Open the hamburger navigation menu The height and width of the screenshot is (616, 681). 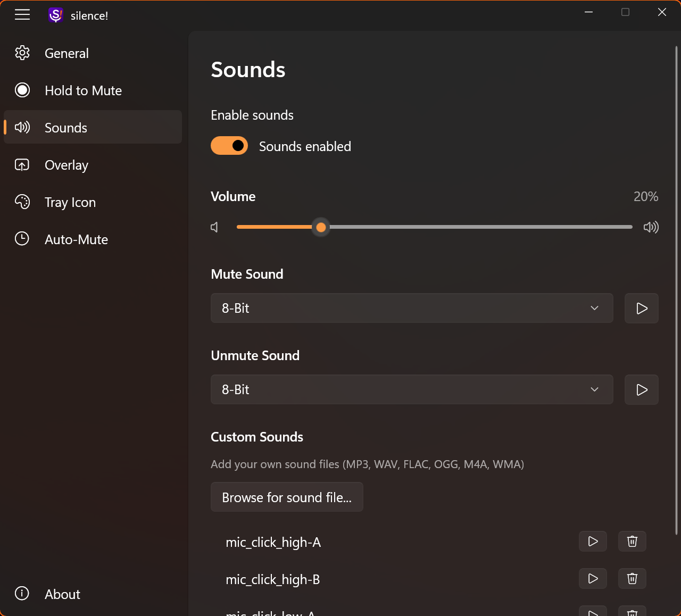(x=22, y=15)
